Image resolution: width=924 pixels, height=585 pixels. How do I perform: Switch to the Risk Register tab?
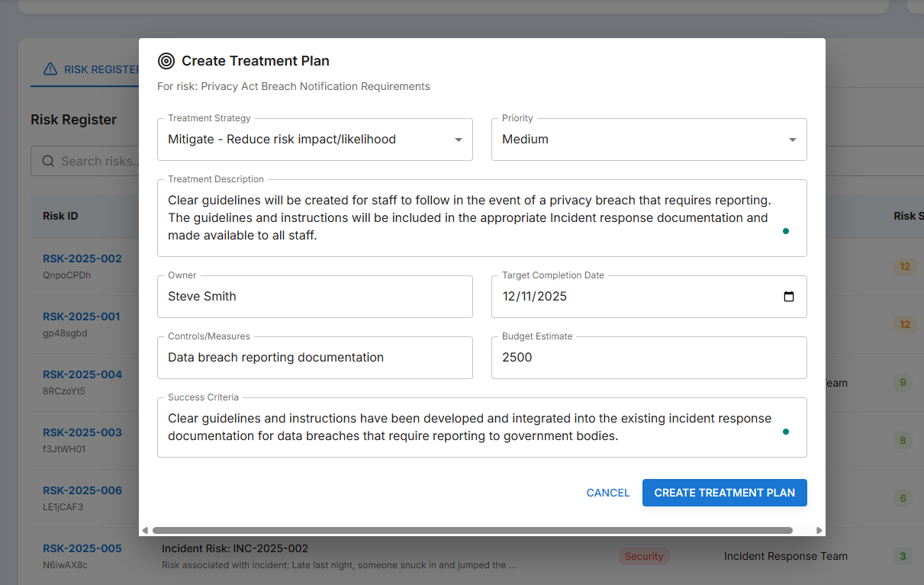coord(92,69)
